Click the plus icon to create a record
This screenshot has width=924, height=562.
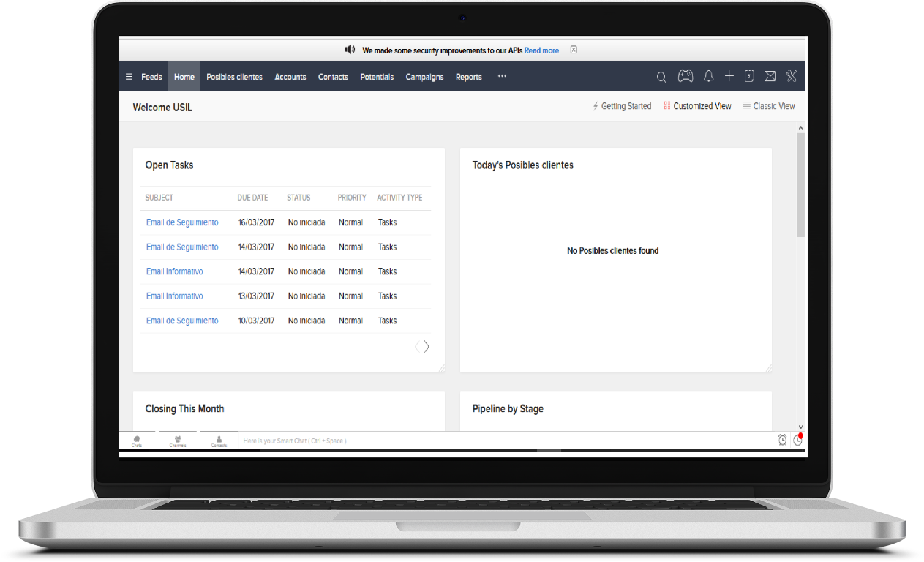click(729, 76)
